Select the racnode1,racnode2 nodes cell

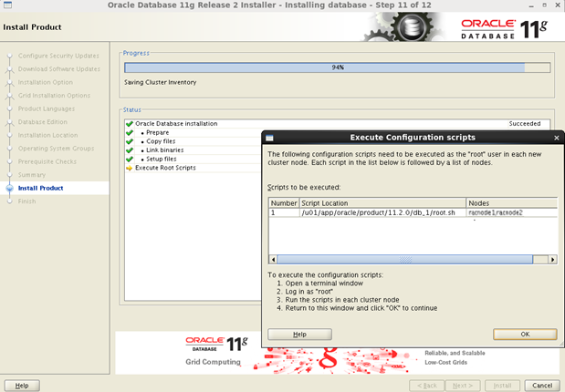512,212
